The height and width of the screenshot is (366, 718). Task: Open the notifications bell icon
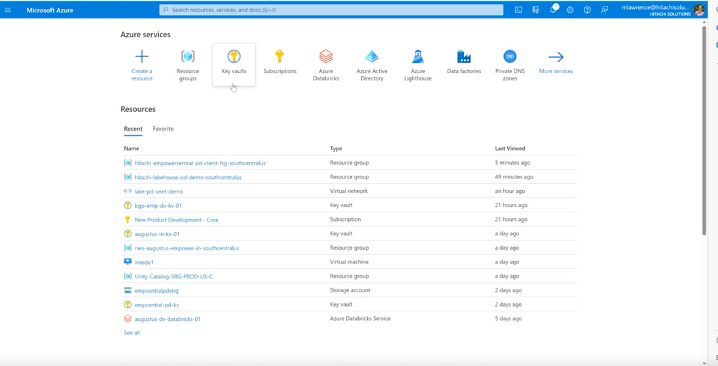[553, 10]
